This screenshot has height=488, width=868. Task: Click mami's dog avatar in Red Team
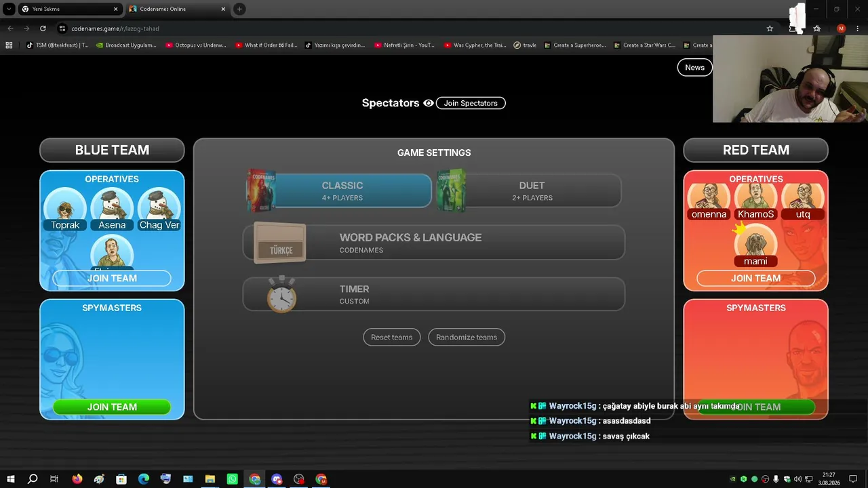(x=755, y=241)
